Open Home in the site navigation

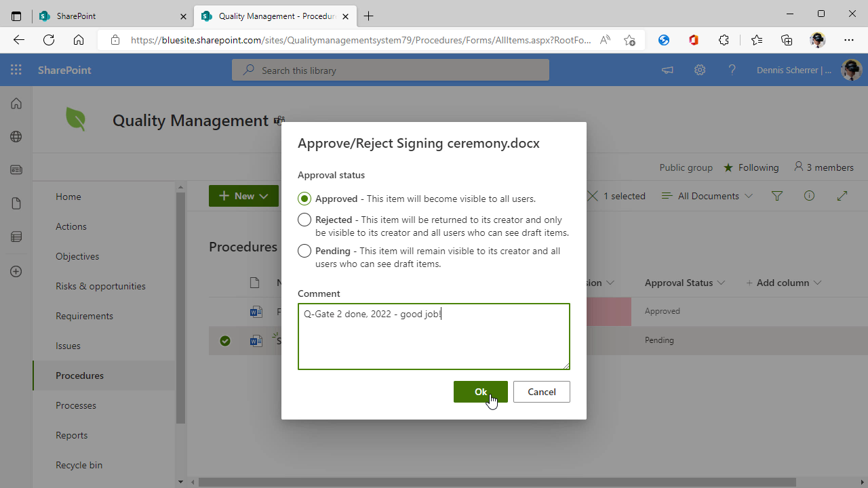click(x=68, y=197)
